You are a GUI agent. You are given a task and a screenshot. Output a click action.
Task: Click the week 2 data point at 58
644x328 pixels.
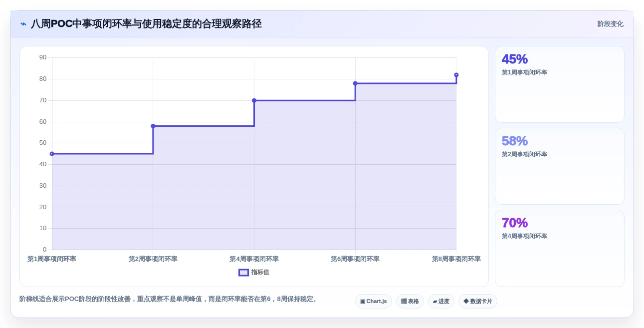[x=153, y=126]
